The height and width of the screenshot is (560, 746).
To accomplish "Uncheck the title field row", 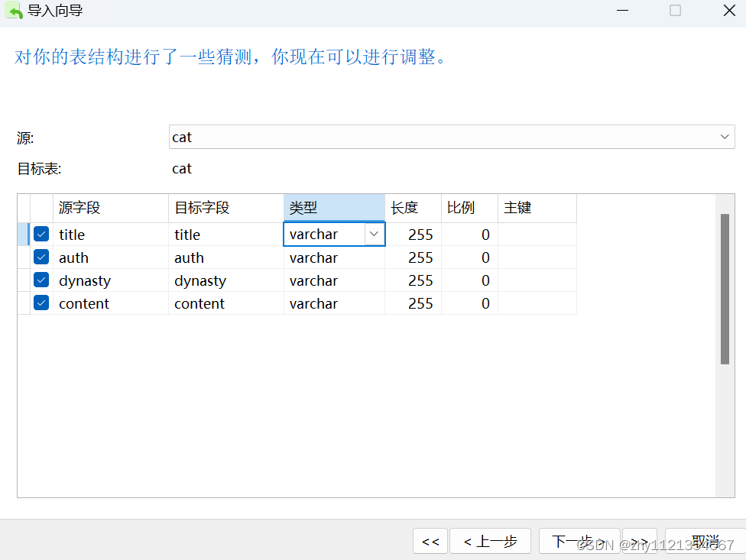I will (x=41, y=234).
